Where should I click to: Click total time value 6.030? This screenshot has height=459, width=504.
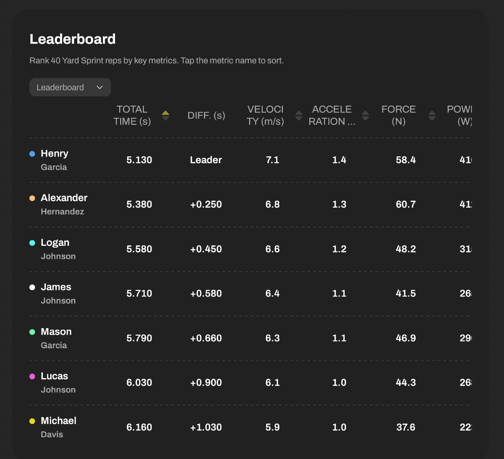pos(139,383)
